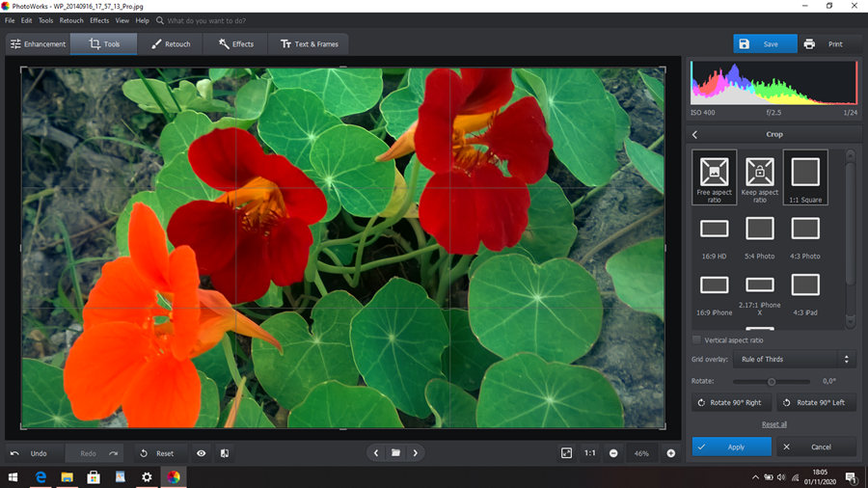
Task: Open the Effects menu in menu bar
Action: pos(99,20)
